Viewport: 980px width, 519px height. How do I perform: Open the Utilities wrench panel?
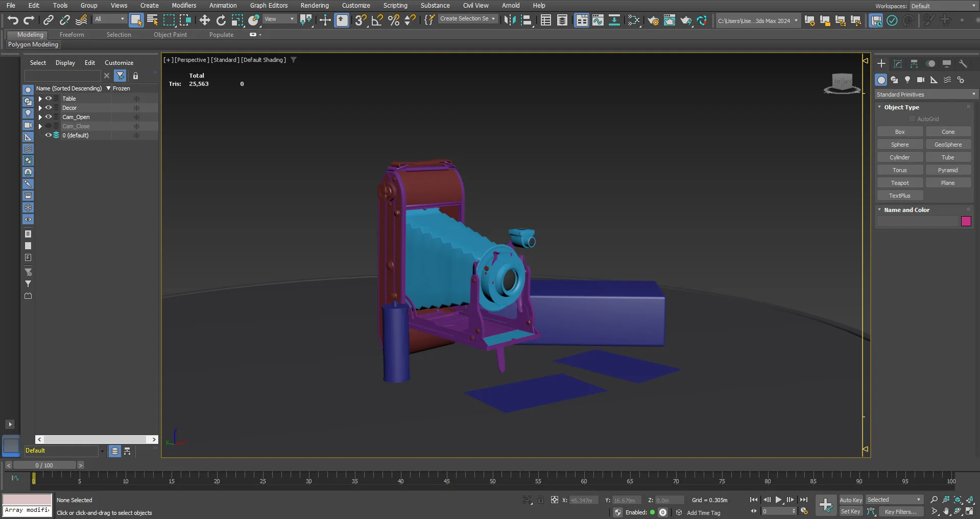pyautogui.click(x=963, y=64)
